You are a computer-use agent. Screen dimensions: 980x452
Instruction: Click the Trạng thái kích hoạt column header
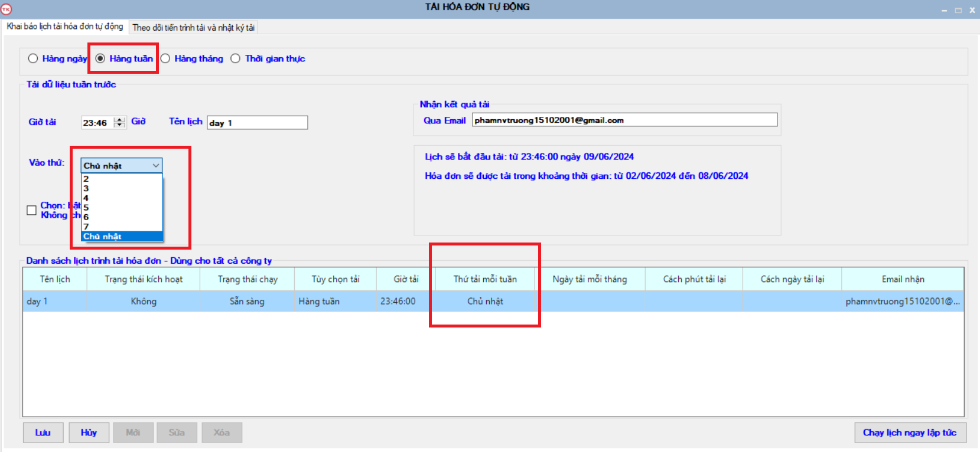144,279
